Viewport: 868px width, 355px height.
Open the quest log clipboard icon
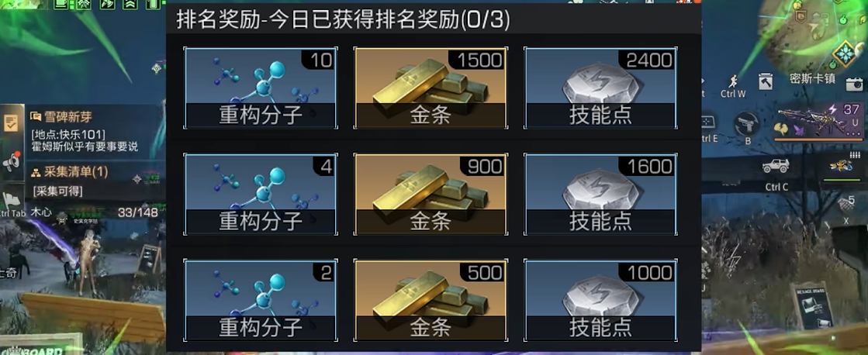pyautogui.click(x=11, y=122)
